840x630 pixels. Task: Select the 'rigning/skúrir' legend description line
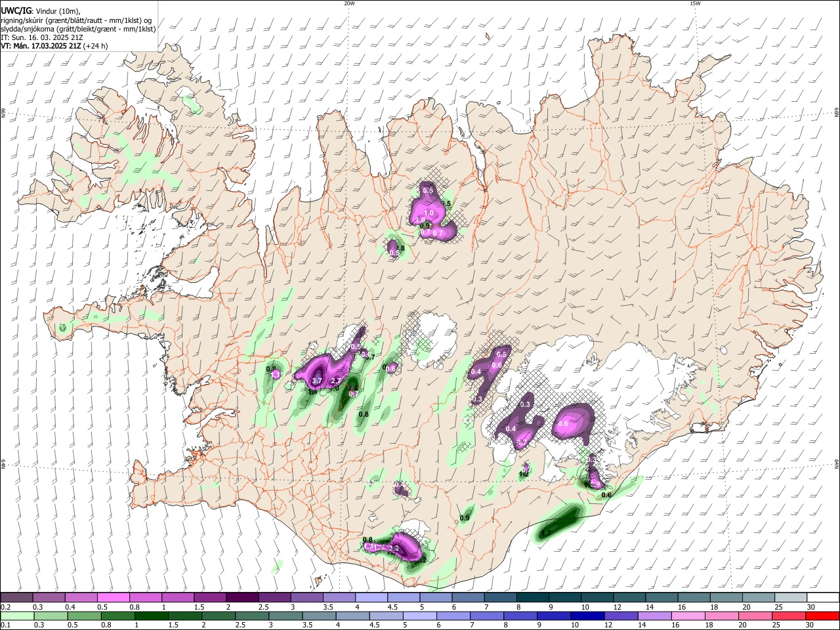[x=77, y=20]
